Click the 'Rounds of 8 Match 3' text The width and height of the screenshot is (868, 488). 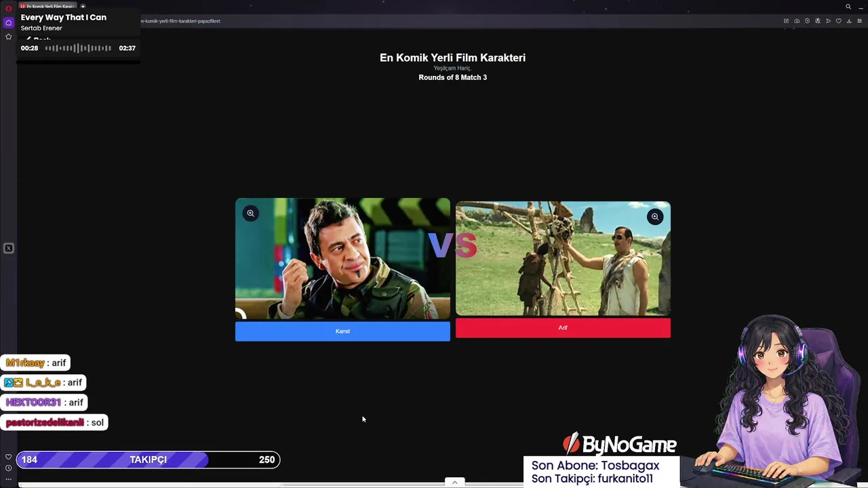pyautogui.click(x=452, y=77)
